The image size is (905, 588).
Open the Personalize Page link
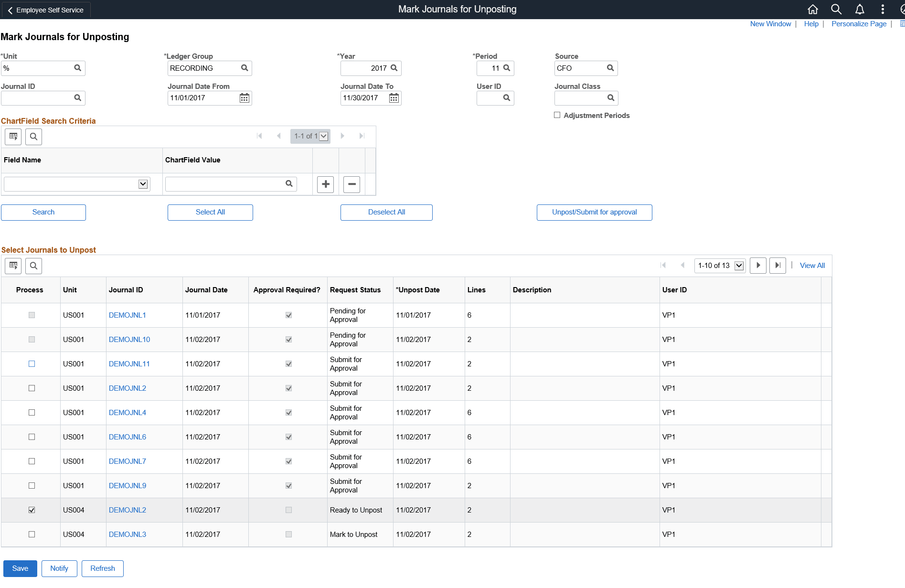[x=859, y=24]
